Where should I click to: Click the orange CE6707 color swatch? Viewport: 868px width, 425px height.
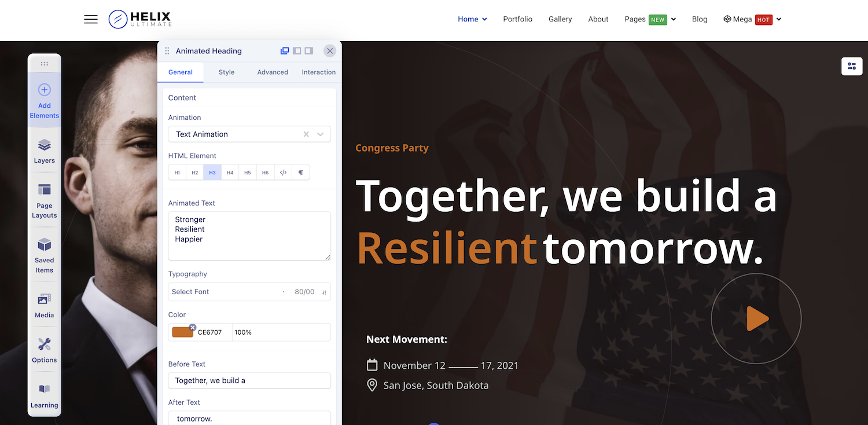coord(182,332)
